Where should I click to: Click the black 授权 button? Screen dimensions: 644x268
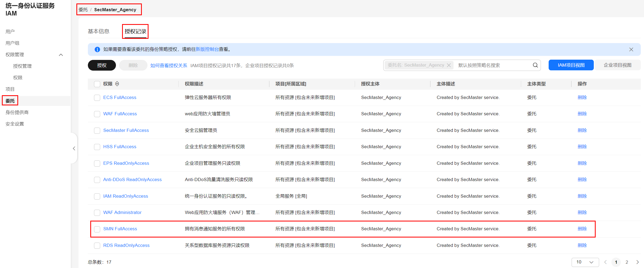[102, 65]
